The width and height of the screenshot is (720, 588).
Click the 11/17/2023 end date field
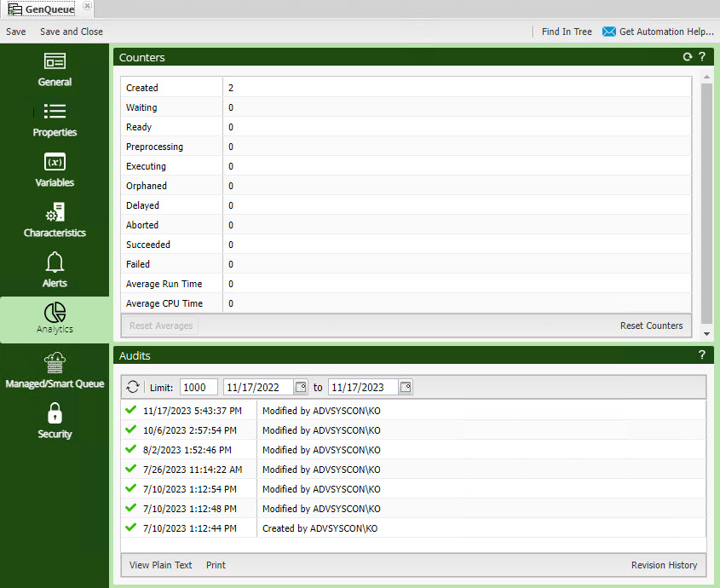[363, 387]
